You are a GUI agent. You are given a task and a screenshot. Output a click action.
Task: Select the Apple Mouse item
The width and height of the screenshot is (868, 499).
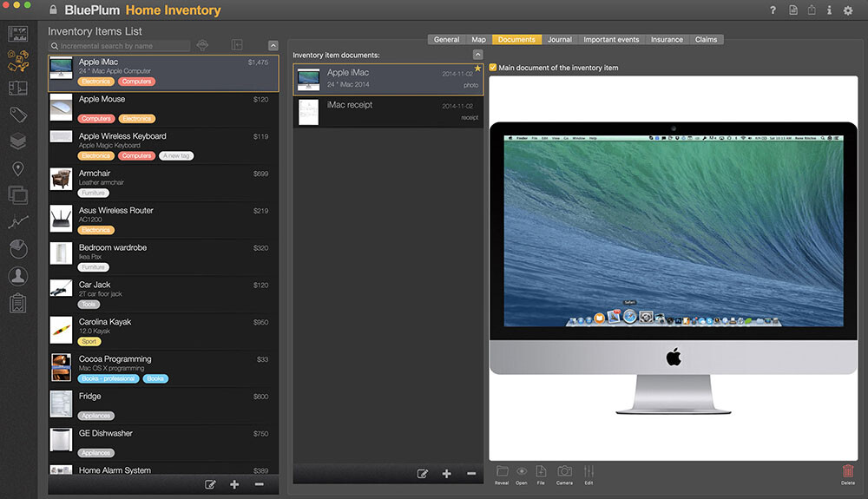tap(163, 108)
